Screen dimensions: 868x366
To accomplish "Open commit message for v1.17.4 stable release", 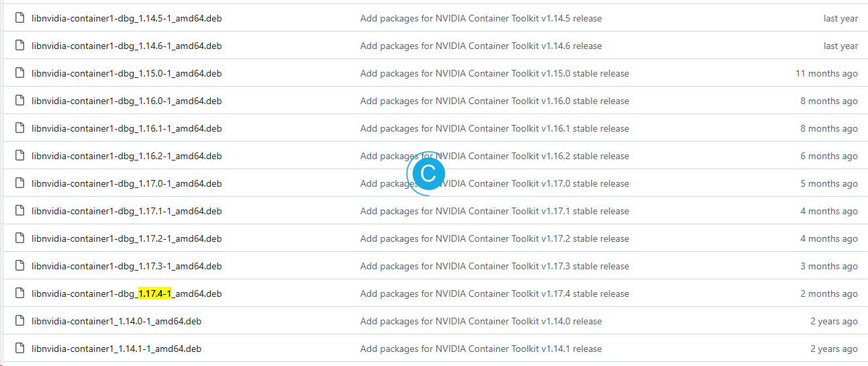I will coord(494,293).
